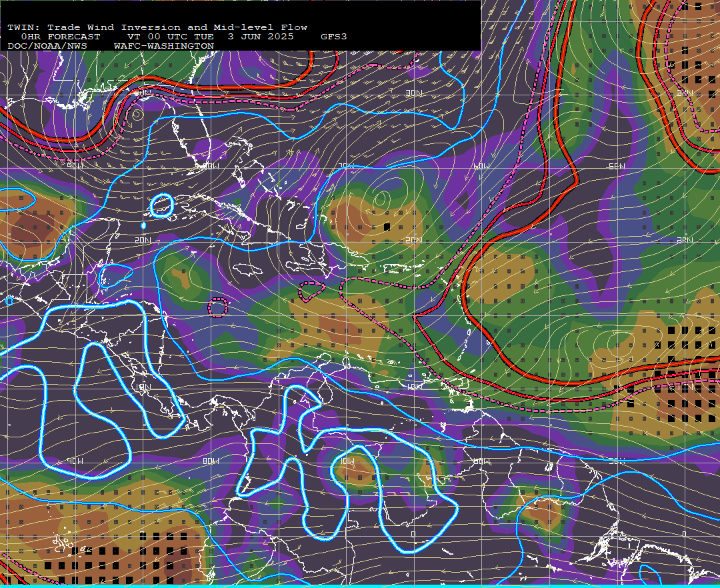Image resolution: width=720 pixels, height=588 pixels.
Task: Click the pink dotted circle south of Jamaica
Action: point(217,307)
